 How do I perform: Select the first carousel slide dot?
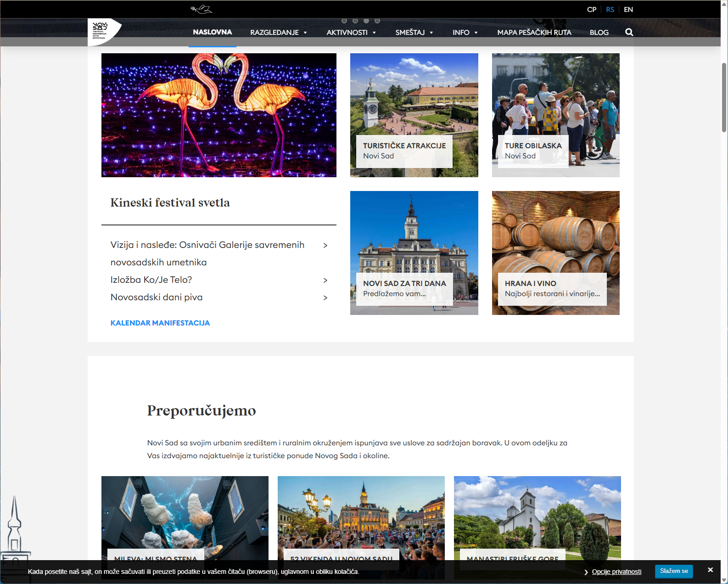[x=344, y=21]
